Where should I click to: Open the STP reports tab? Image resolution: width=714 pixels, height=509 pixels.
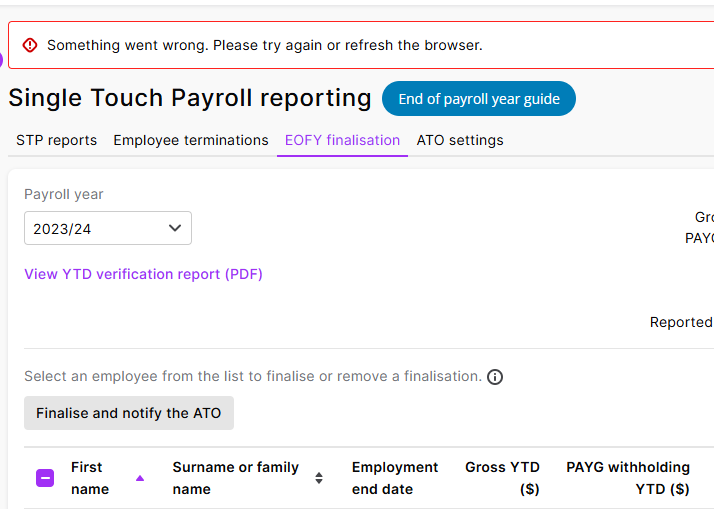[57, 140]
